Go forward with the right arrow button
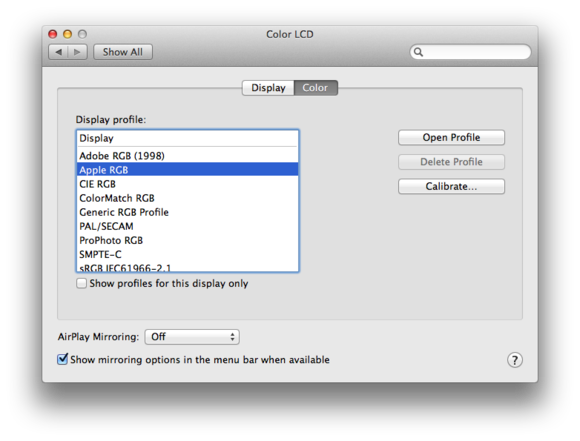This screenshot has width=580, height=441. click(78, 52)
